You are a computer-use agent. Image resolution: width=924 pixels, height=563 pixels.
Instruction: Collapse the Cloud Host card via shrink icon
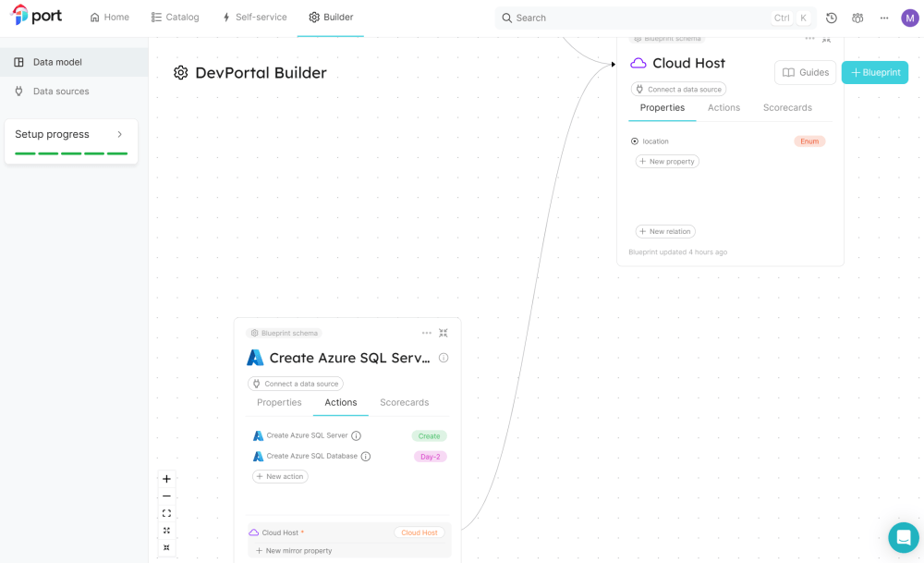click(827, 39)
